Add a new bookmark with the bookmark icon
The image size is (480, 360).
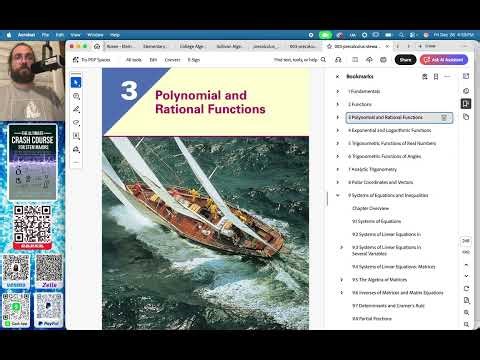click(436, 77)
